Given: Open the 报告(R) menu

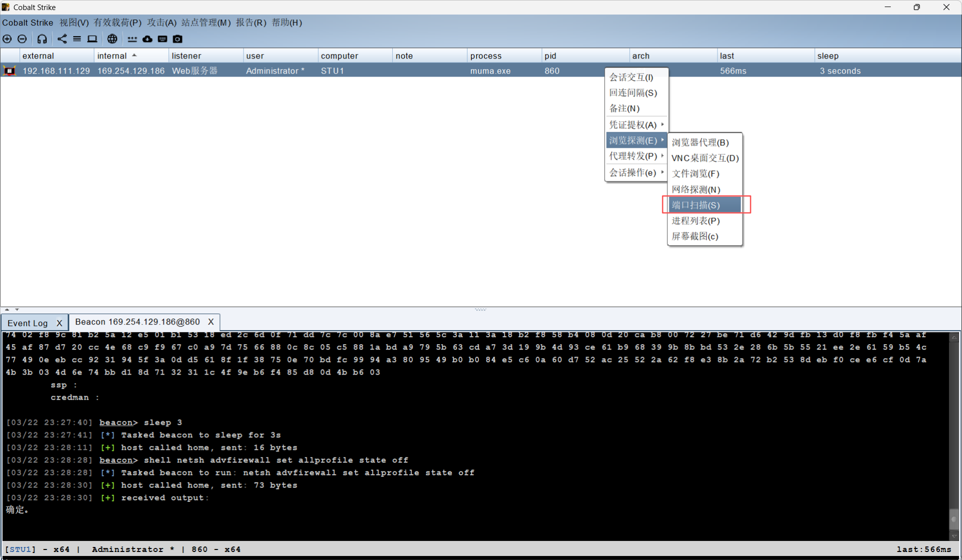Looking at the screenshot, I should pos(251,23).
